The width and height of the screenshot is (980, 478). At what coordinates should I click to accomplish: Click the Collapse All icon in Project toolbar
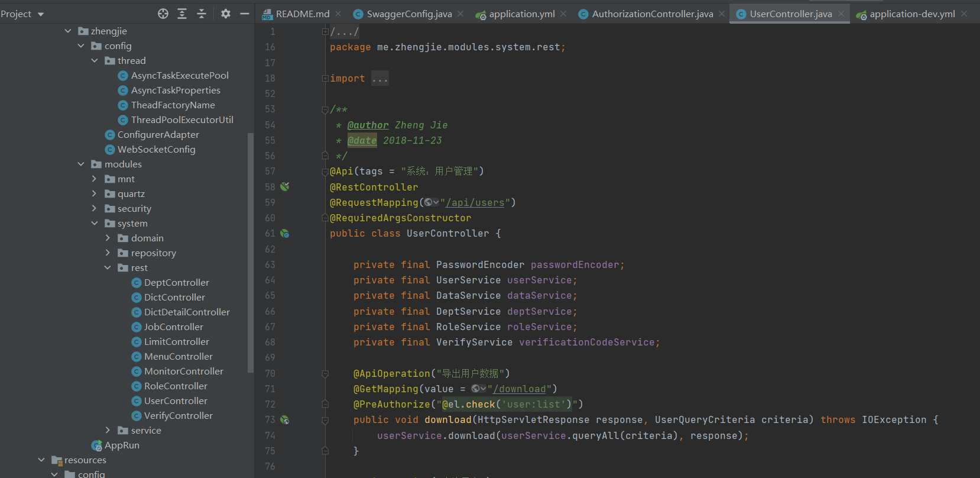click(x=202, y=14)
